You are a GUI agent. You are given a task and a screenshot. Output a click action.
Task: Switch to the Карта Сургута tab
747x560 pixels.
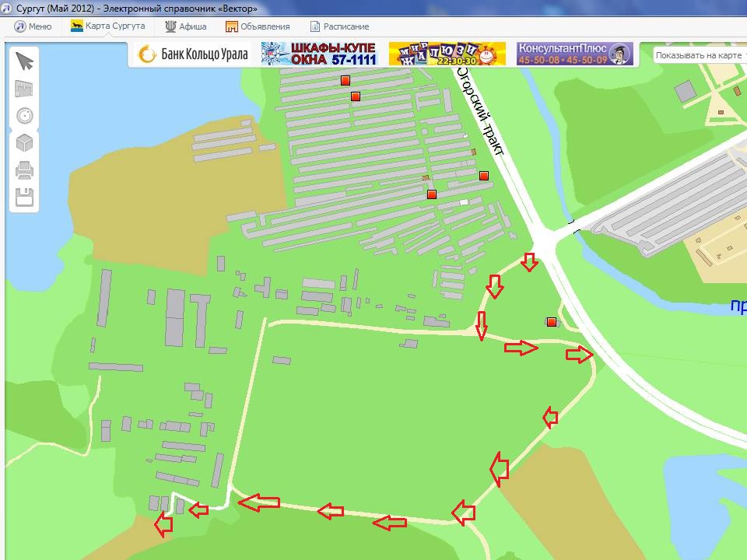[x=107, y=26]
